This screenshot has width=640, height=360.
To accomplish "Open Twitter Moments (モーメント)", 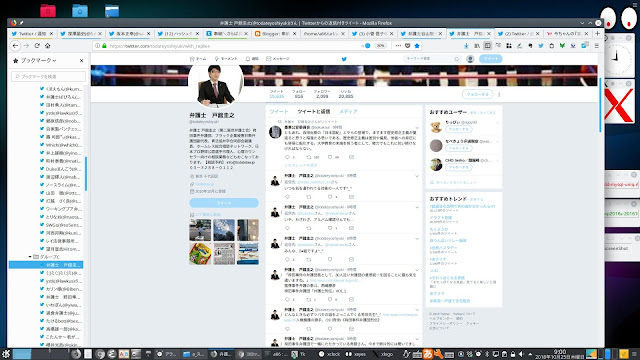I will pos(226,59).
